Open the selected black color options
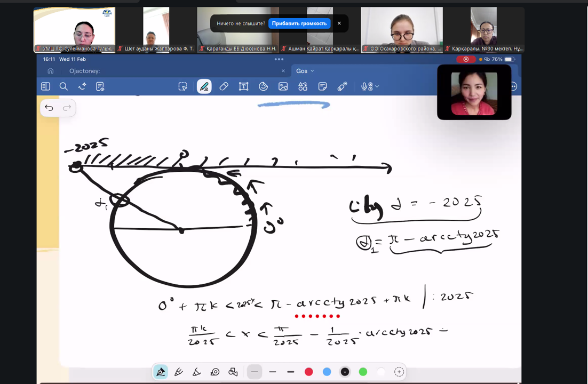Screen dimensions: 588x384 345,372
